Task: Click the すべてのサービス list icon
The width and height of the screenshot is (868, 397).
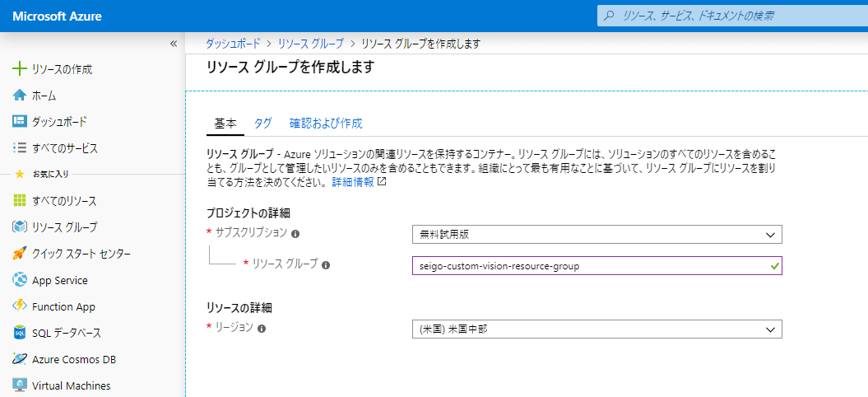Action: pos(20,148)
